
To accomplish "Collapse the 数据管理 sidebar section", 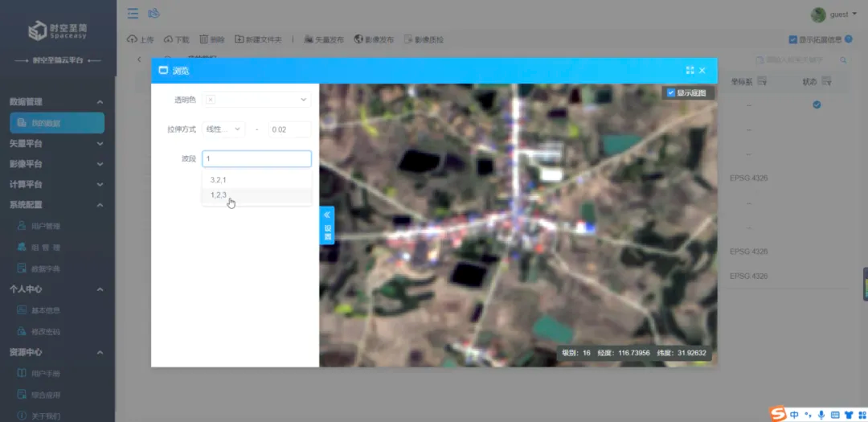I will point(100,102).
